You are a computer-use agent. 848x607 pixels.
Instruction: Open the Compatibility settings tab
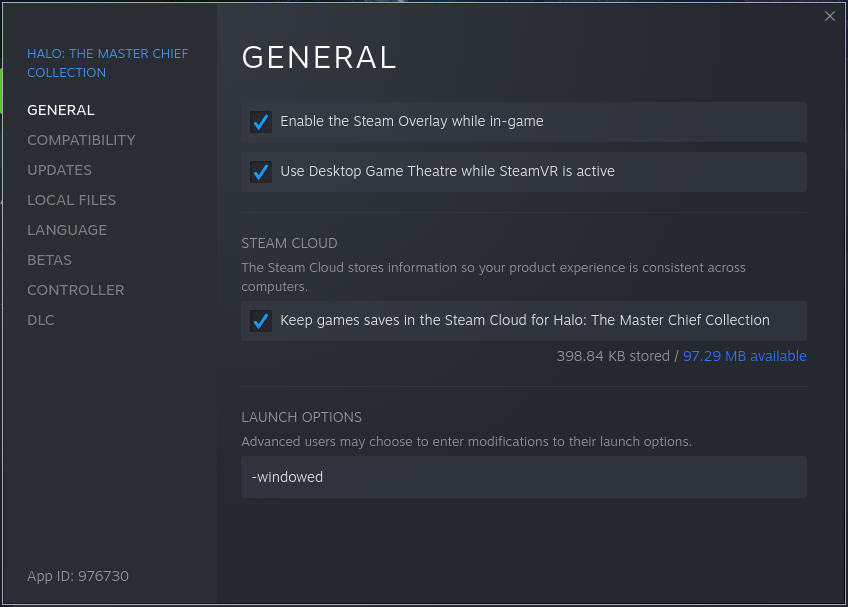coord(81,140)
